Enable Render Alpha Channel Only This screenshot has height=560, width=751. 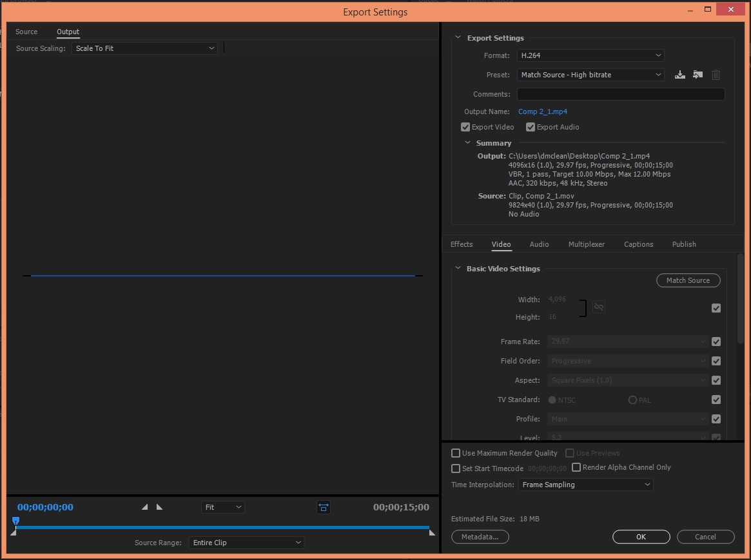pos(576,467)
